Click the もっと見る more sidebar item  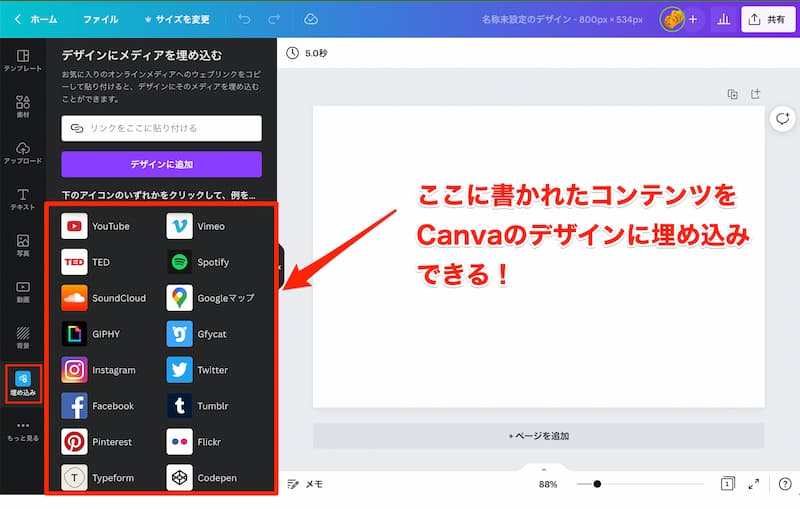(x=22, y=431)
